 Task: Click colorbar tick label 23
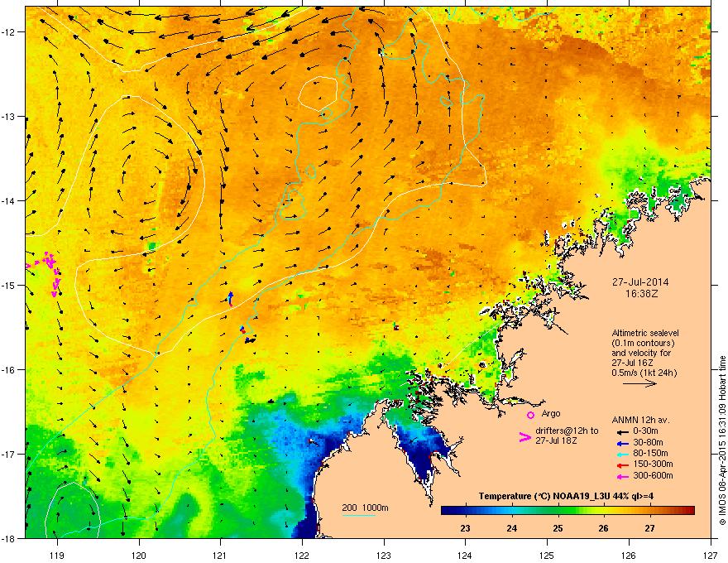(x=465, y=528)
